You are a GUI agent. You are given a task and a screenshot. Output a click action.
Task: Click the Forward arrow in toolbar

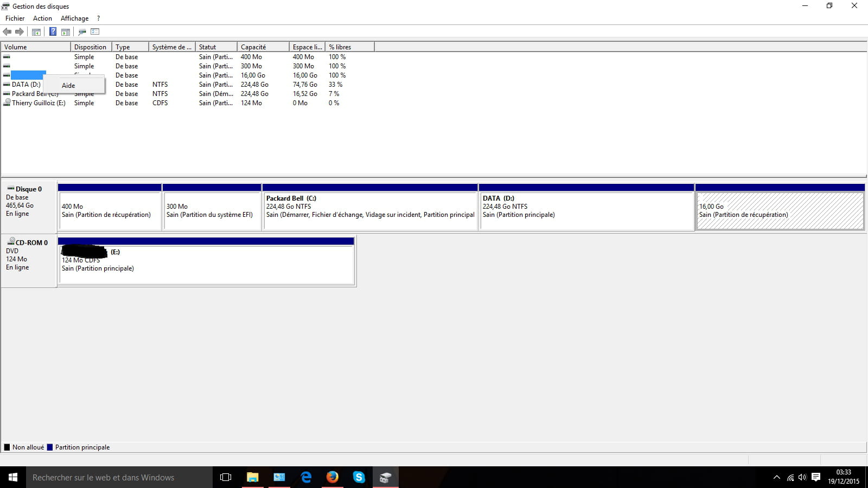[x=20, y=31]
